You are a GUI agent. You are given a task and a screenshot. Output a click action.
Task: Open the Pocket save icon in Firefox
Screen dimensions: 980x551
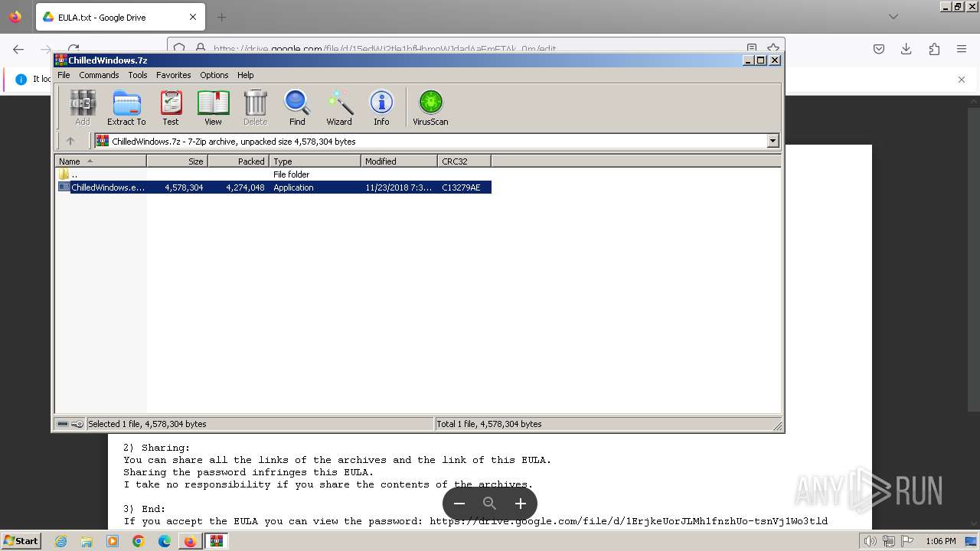coord(879,49)
